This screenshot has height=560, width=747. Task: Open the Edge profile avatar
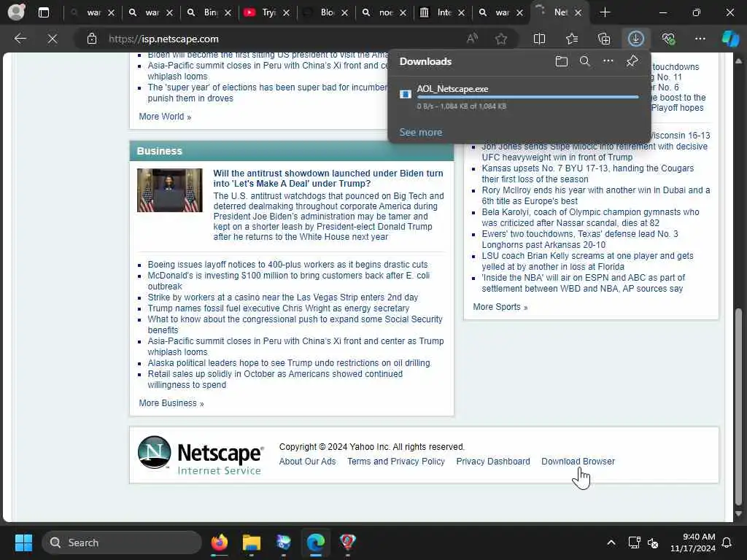(x=16, y=12)
